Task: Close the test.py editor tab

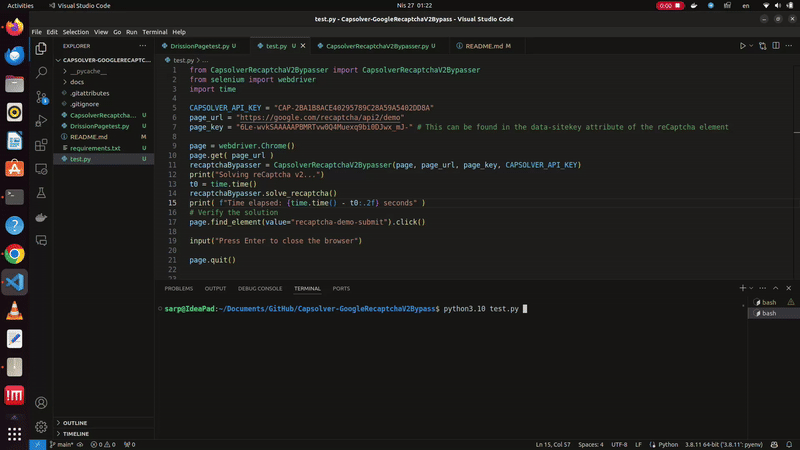Action: click(303, 46)
